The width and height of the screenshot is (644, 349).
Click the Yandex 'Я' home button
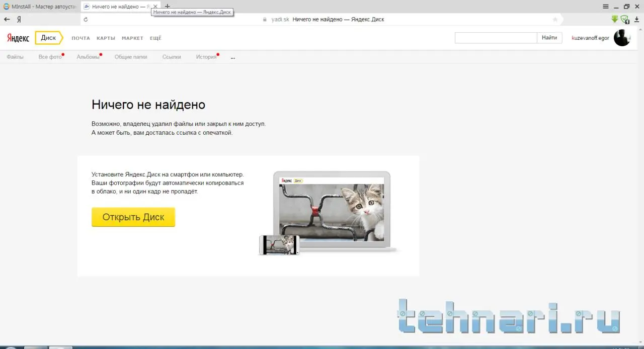click(x=19, y=19)
